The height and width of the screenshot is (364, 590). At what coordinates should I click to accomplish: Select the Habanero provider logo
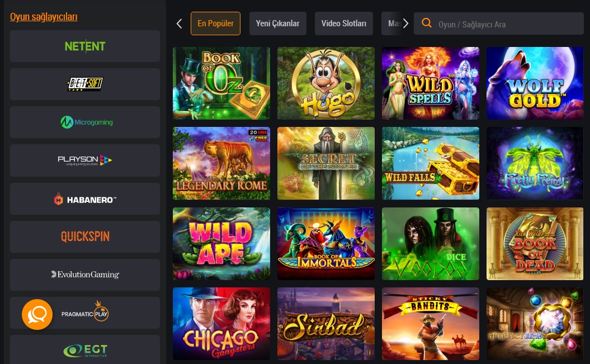click(85, 199)
